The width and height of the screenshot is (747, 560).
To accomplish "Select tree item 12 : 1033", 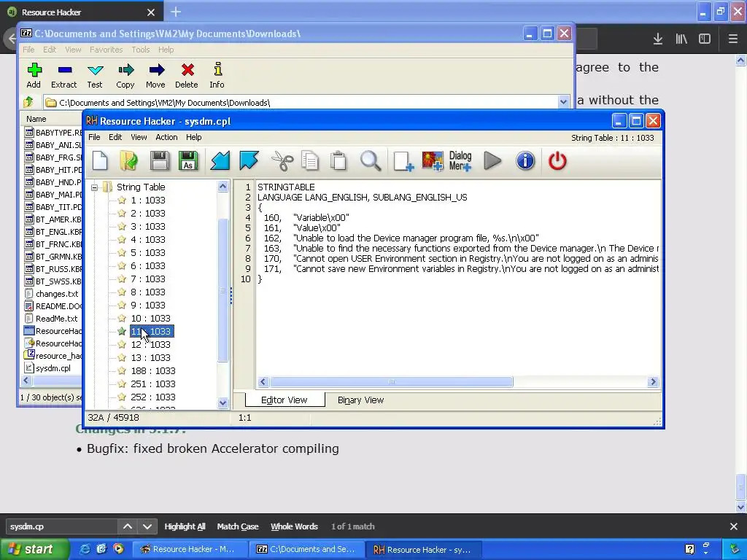I will tap(150, 344).
